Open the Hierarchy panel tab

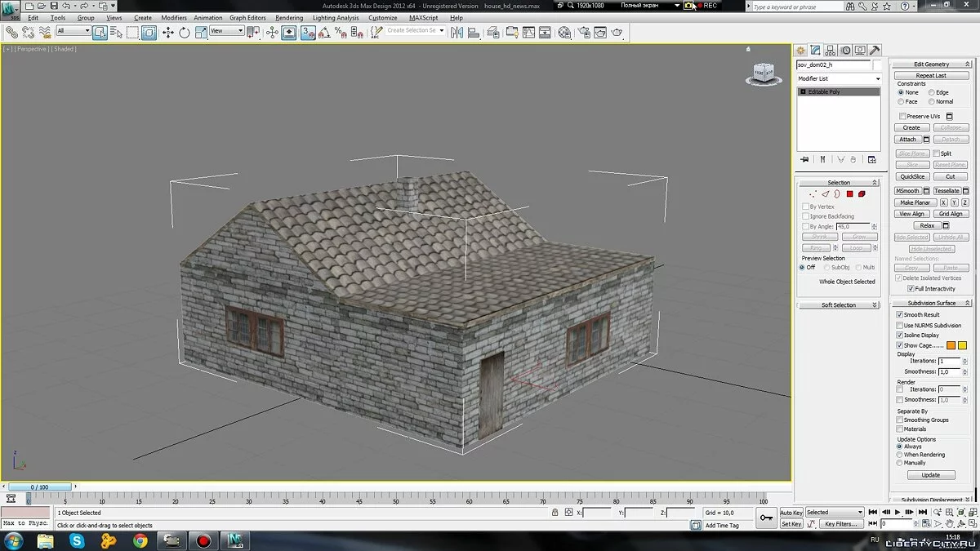click(x=831, y=51)
